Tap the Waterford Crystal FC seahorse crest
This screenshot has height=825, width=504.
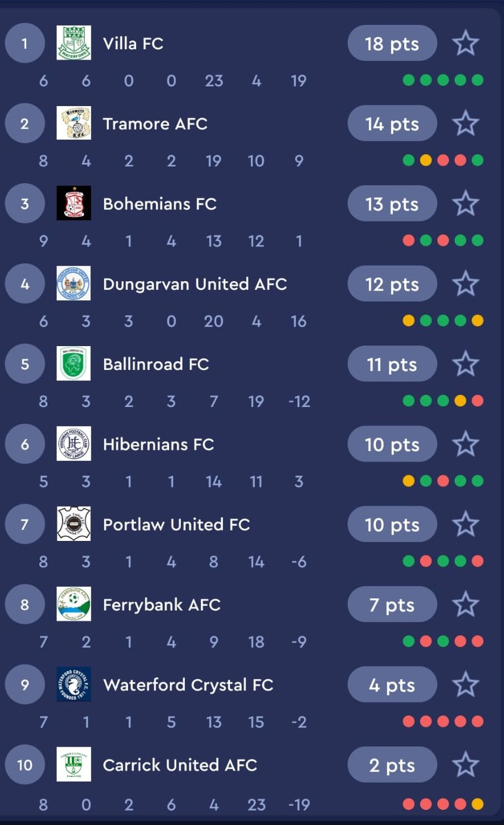pyautogui.click(x=74, y=684)
